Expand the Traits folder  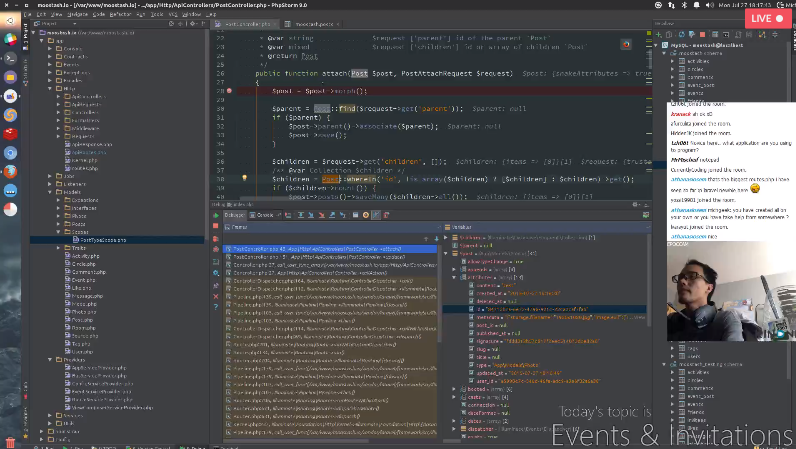tap(58, 248)
